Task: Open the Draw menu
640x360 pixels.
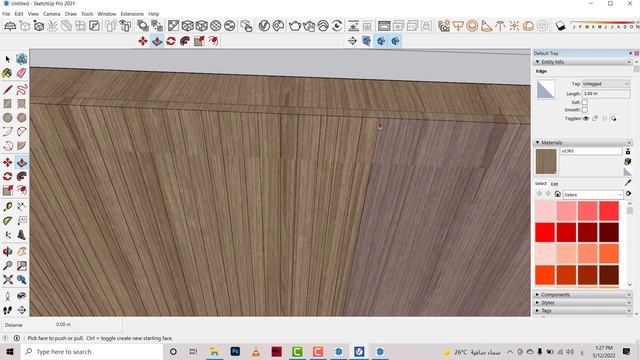Action: [x=71, y=14]
